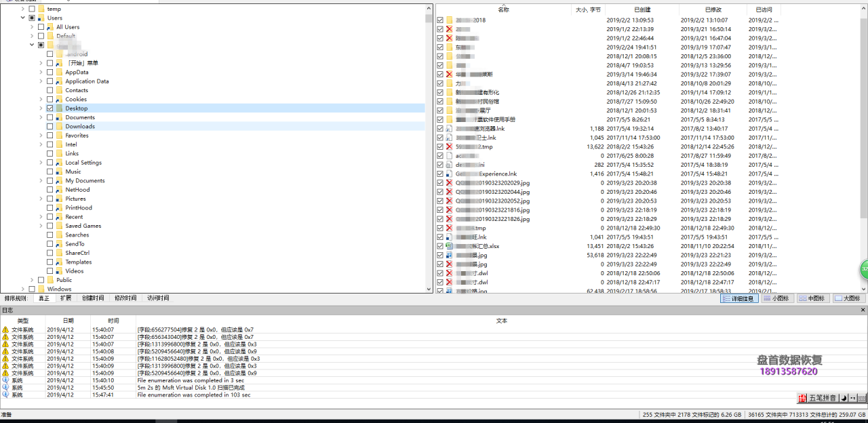The image size is (868, 423).
Task: Click the punctuation toggle icon in IME bar
Action: [x=852, y=398]
